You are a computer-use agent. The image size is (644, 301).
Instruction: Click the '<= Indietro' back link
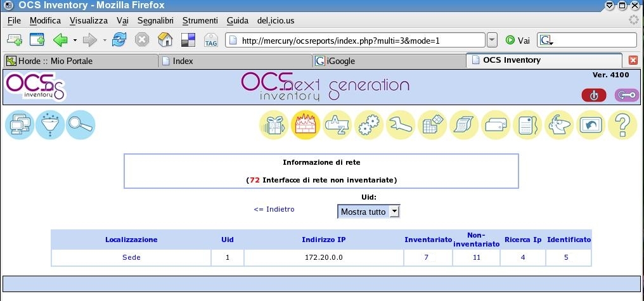[274, 209]
